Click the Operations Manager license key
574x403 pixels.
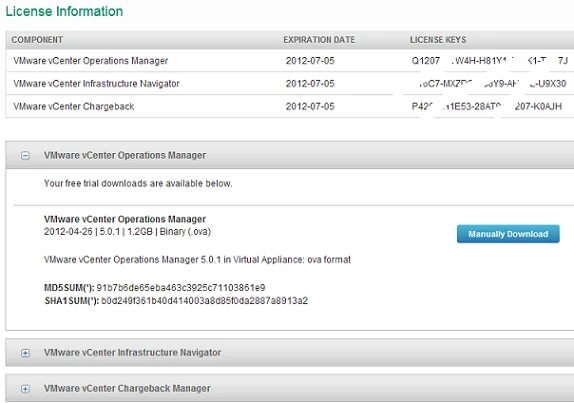tap(490, 61)
